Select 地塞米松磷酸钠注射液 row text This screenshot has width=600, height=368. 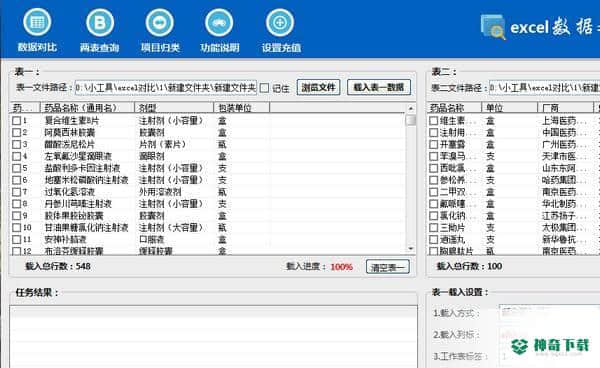[x=86, y=180]
